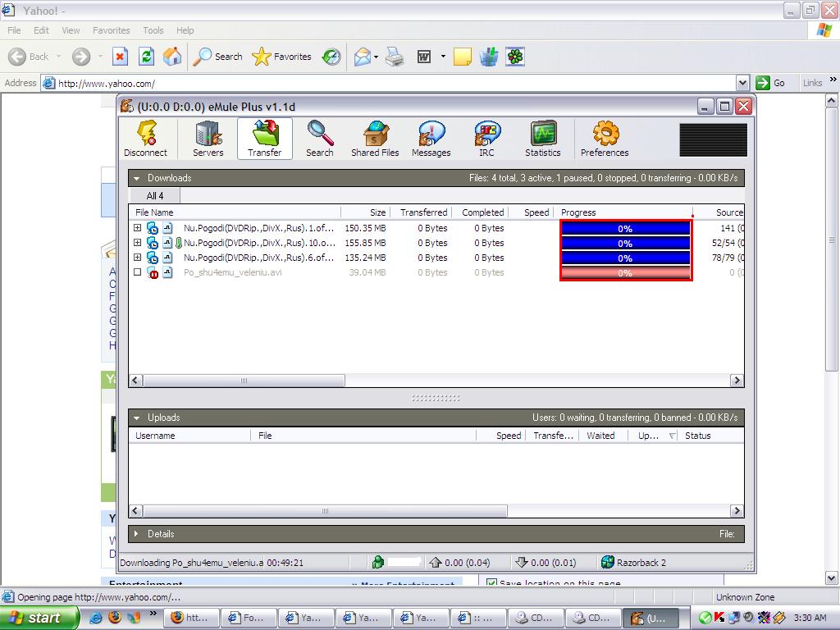Click the yellow note icon in browser toolbar
The width and height of the screenshot is (840, 630).
(463, 57)
